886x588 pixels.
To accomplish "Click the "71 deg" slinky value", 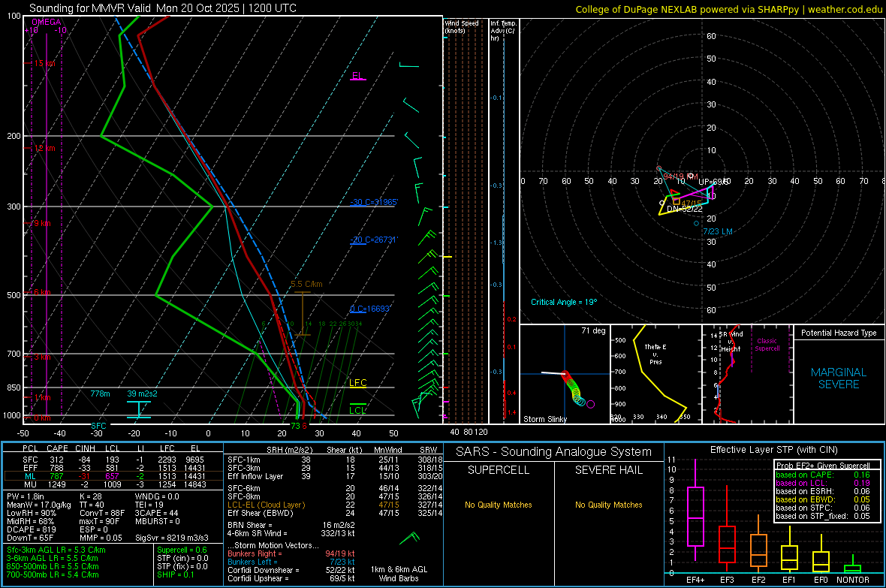I will pos(593,330).
